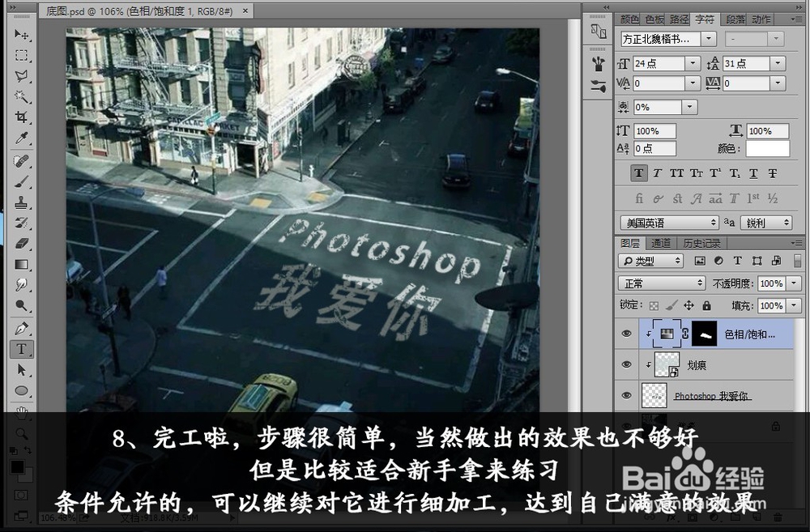Image resolution: width=810 pixels, height=532 pixels.
Task: Open the leading dropdown 31点
Action: (778, 63)
